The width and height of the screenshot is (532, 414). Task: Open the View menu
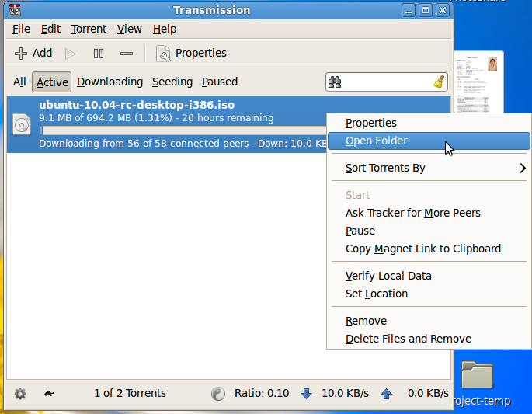point(129,30)
